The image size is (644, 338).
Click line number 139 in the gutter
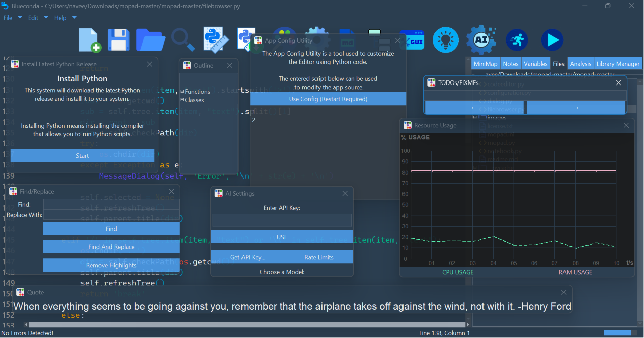(x=9, y=176)
